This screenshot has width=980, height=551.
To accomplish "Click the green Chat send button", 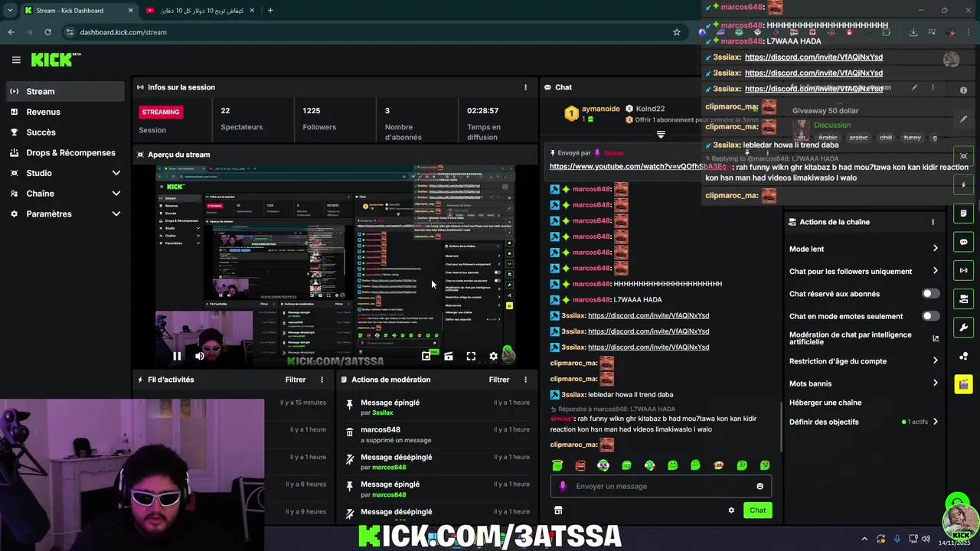I will (x=757, y=510).
